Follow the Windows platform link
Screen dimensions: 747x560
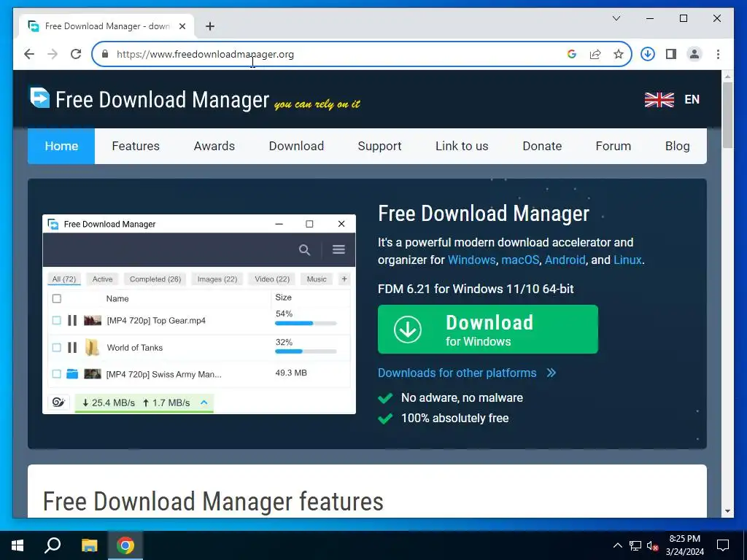pyautogui.click(x=472, y=260)
